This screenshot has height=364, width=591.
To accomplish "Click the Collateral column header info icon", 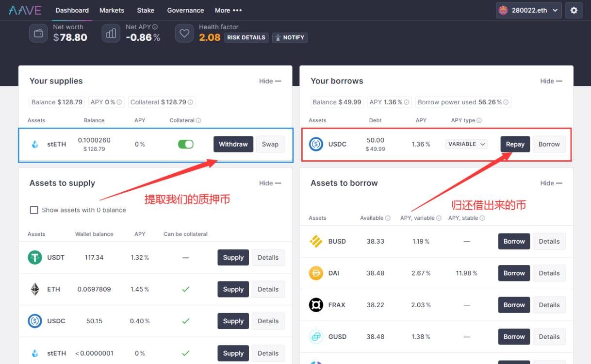I will [x=198, y=120].
